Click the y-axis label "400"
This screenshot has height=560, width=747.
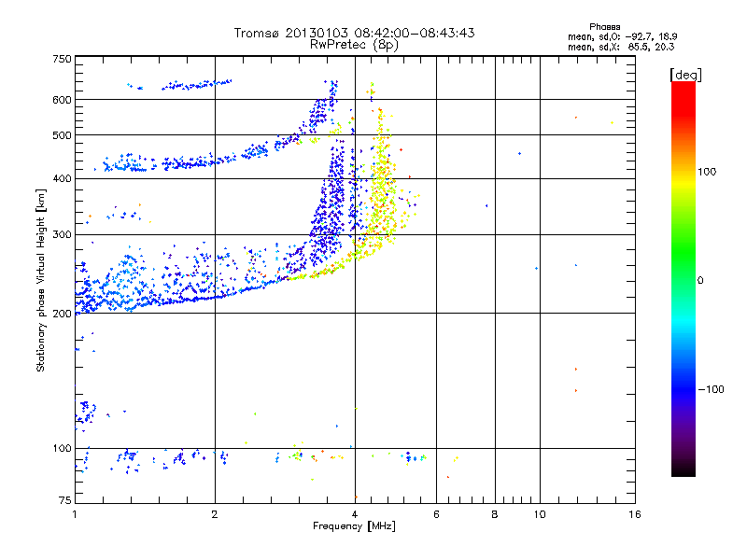click(62, 179)
